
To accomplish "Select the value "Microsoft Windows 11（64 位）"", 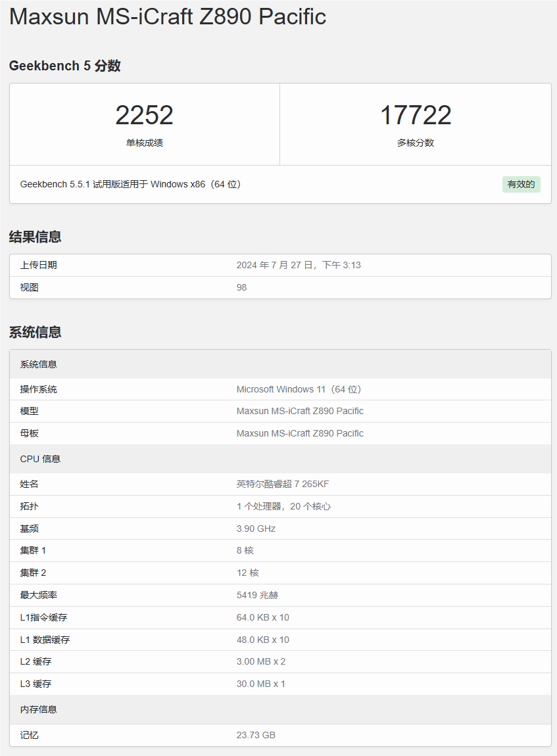I will (x=299, y=389).
